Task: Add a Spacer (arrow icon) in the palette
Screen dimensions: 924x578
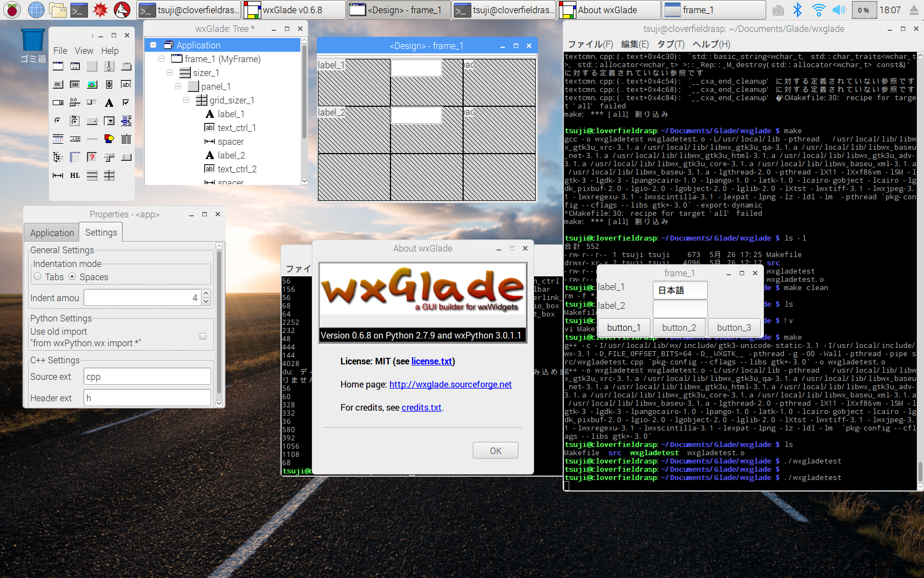Action: [58, 176]
